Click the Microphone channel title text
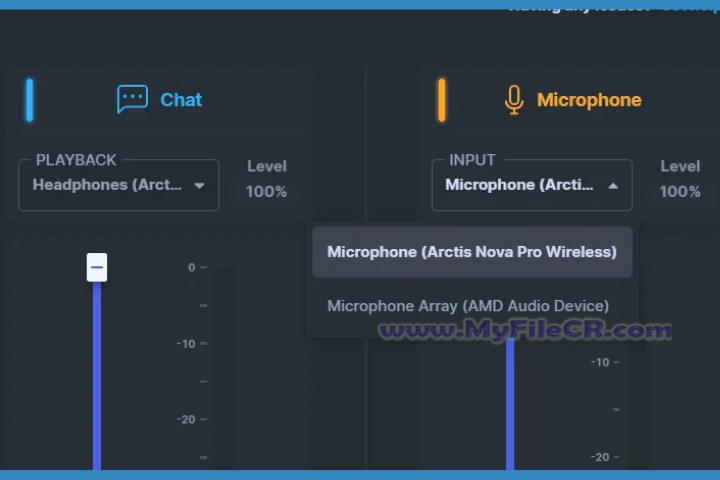The image size is (720, 480). coord(589,100)
